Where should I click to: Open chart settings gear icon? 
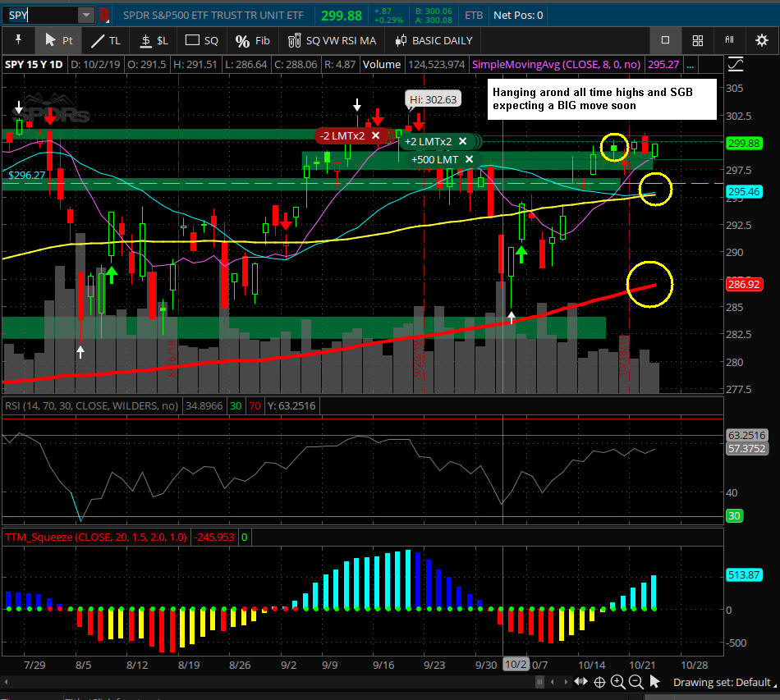(x=759, y=39)
